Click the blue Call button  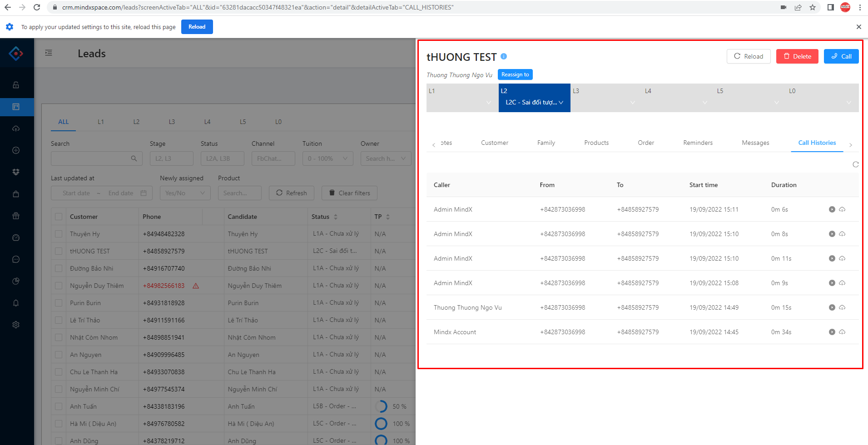pyautogui.click(x=841, y=56)
